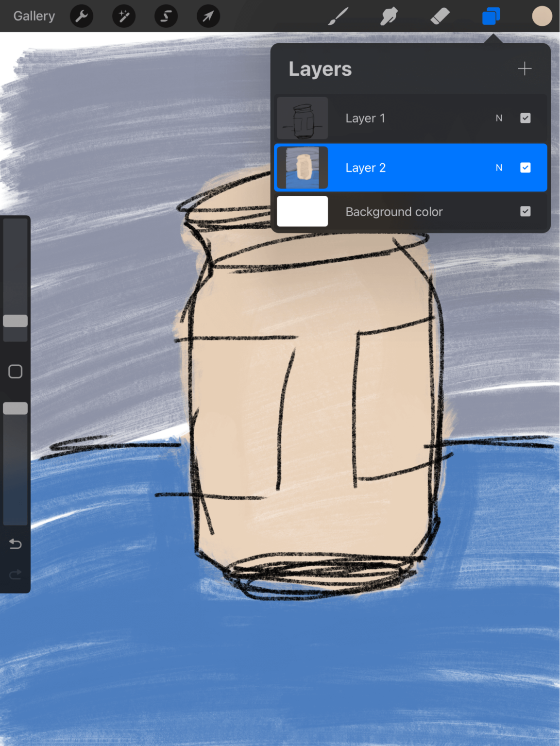
Task: Select the Paint brush tool
Action: point(339,16)
